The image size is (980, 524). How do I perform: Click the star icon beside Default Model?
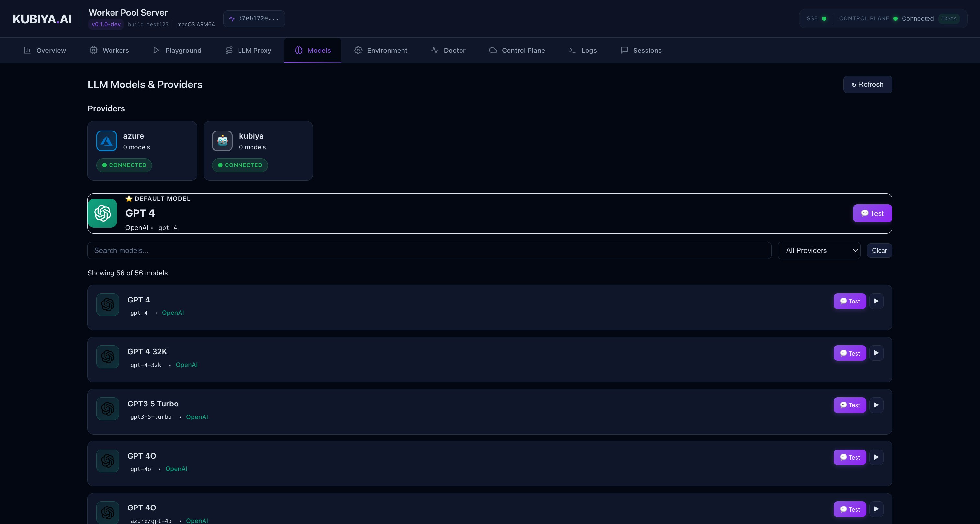[129, 199]
